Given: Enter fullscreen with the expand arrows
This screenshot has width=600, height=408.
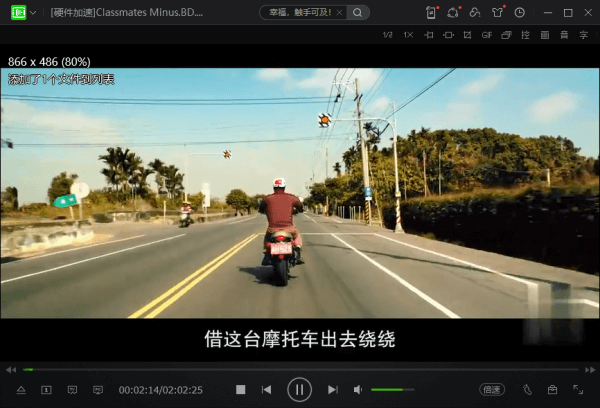Looking at the screenshot, I should (x=578, y=390).
